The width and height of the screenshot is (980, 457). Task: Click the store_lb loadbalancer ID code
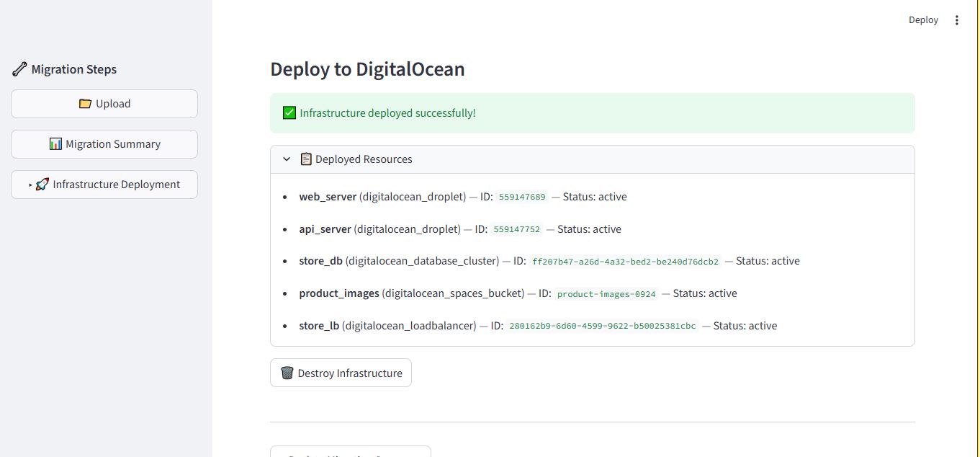point(603,326)
